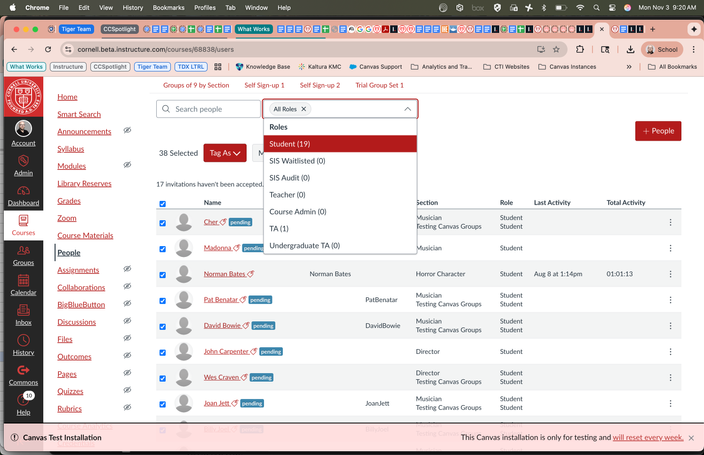
Task: Reload the page in Chrome
Action: [x=48, y=49]
